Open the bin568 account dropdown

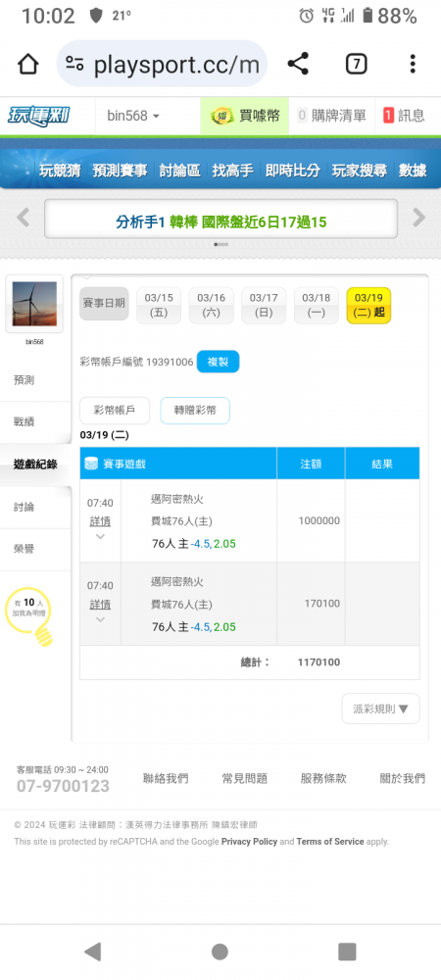pyautogui.click(x=133, y=116)
